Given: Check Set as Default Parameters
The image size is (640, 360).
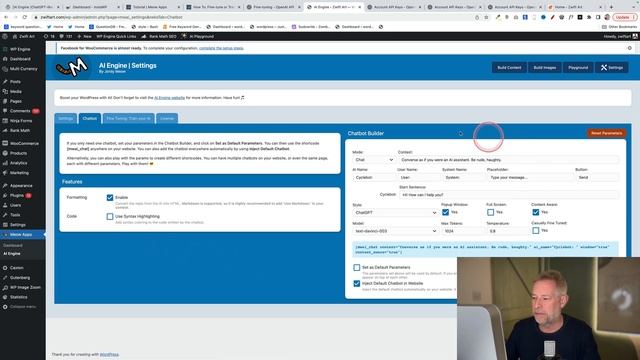Looking at the screenshot, I should tap(356, 267).
